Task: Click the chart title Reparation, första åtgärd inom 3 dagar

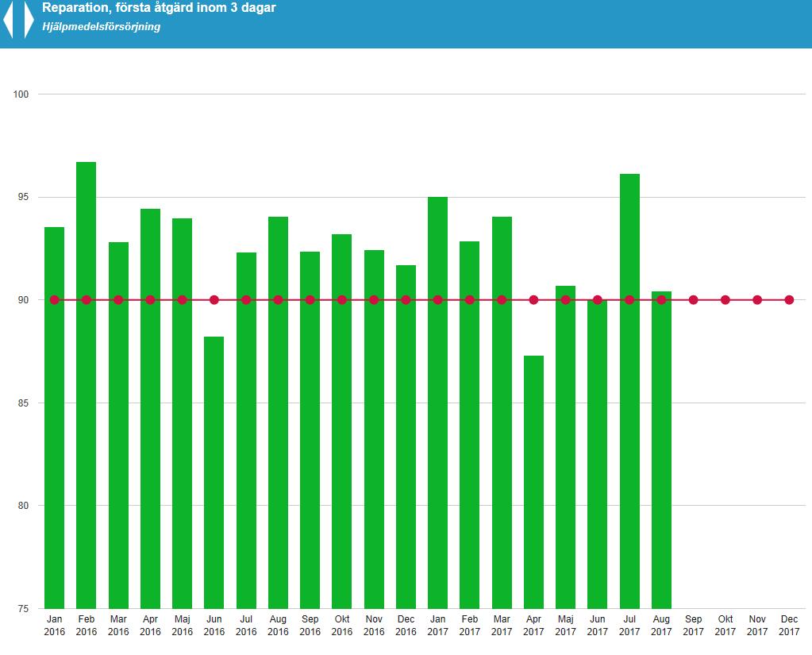Action: pyautogui.click(x=159, y=8)
